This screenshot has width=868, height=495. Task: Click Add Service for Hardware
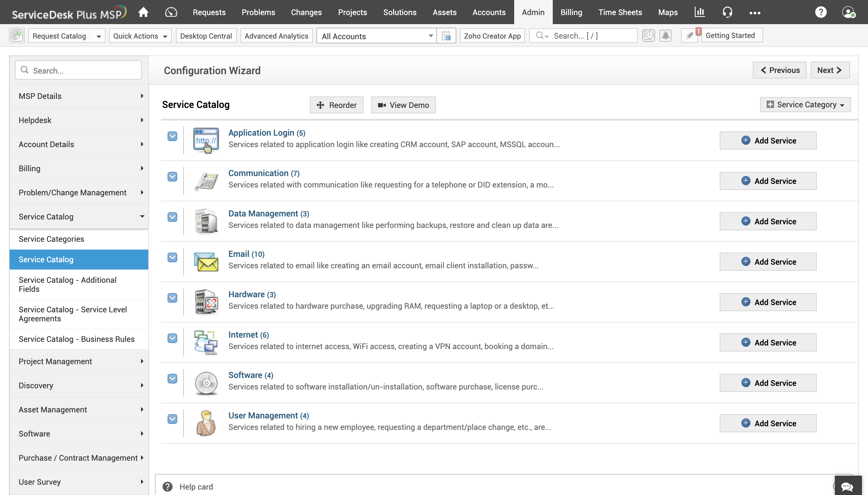[x=768, y=302]
